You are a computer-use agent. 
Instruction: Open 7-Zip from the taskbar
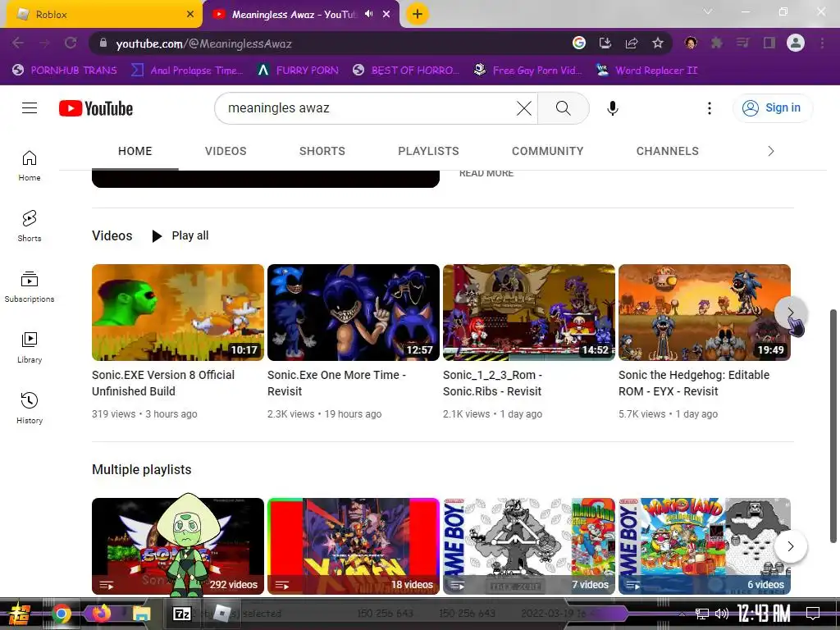[181, 614]
